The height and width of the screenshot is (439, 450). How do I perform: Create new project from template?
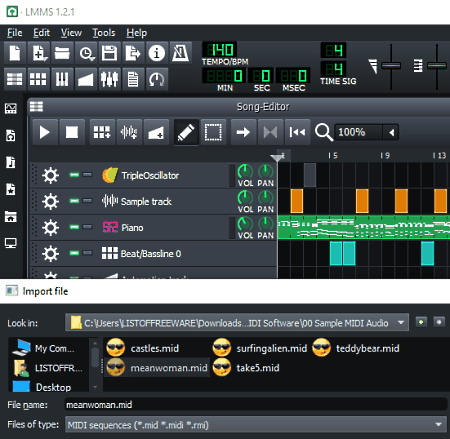[x=39, y=53]
